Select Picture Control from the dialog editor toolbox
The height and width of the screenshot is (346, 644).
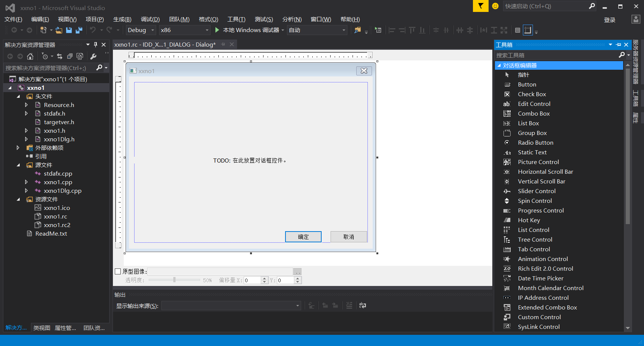538,162
